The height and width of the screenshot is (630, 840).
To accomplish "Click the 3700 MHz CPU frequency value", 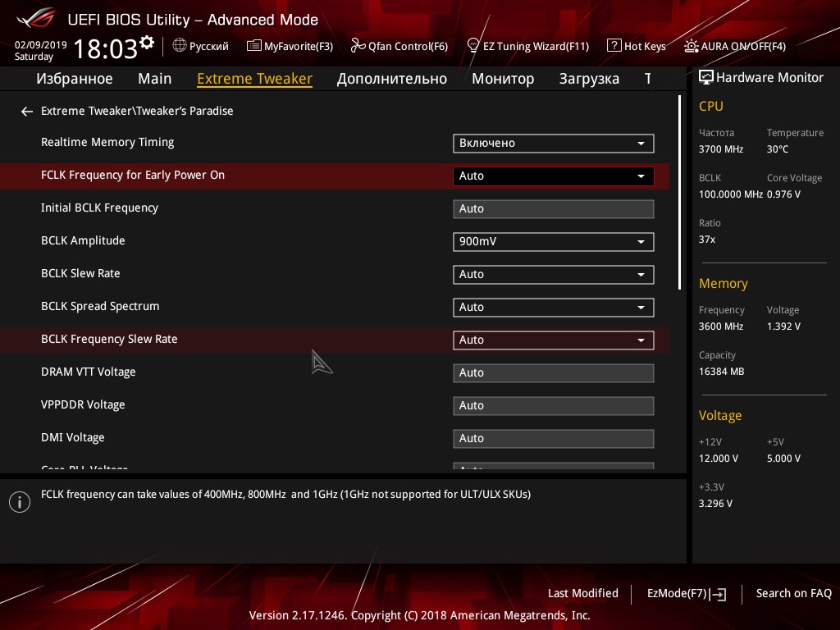I will (721, 149).
